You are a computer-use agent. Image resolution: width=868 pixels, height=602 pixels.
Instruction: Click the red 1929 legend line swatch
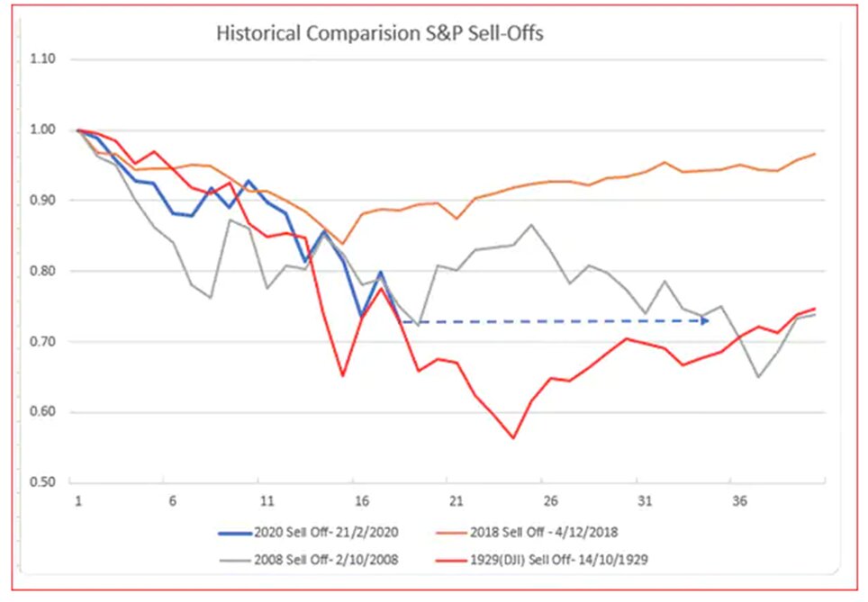click(x=451, y=561)
